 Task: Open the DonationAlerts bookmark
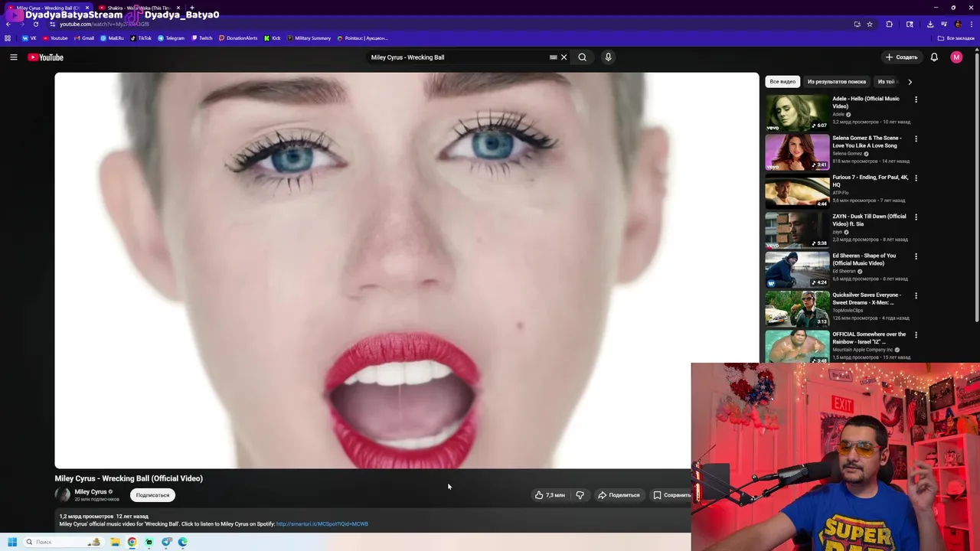tap(238, 38)
